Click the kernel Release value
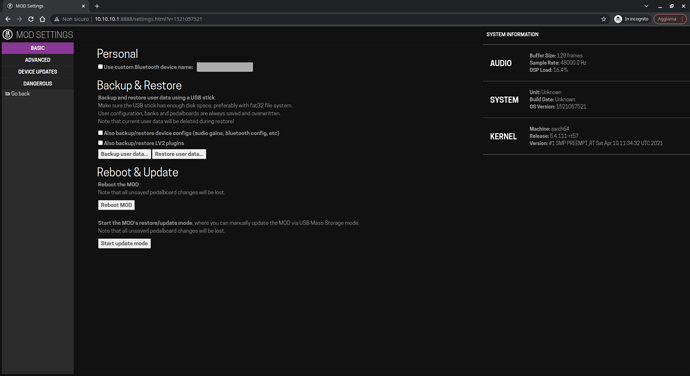The height and width of the screenshot is (376, 690). coord(564,136)
